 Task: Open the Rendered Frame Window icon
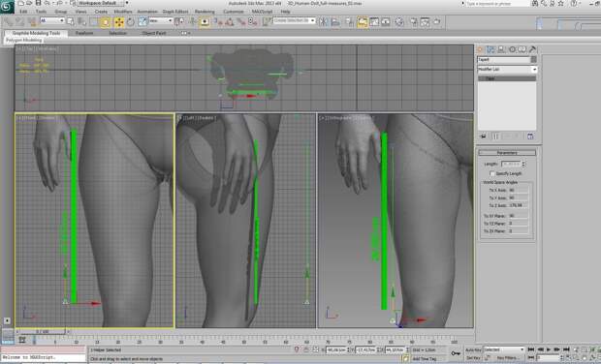(425, 22)
